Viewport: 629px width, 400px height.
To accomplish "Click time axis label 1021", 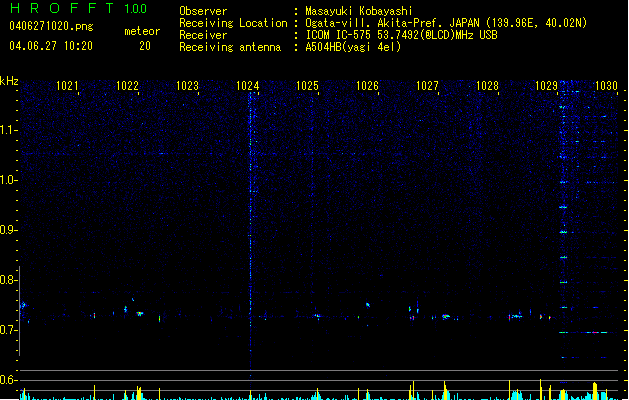I will 67,86.
